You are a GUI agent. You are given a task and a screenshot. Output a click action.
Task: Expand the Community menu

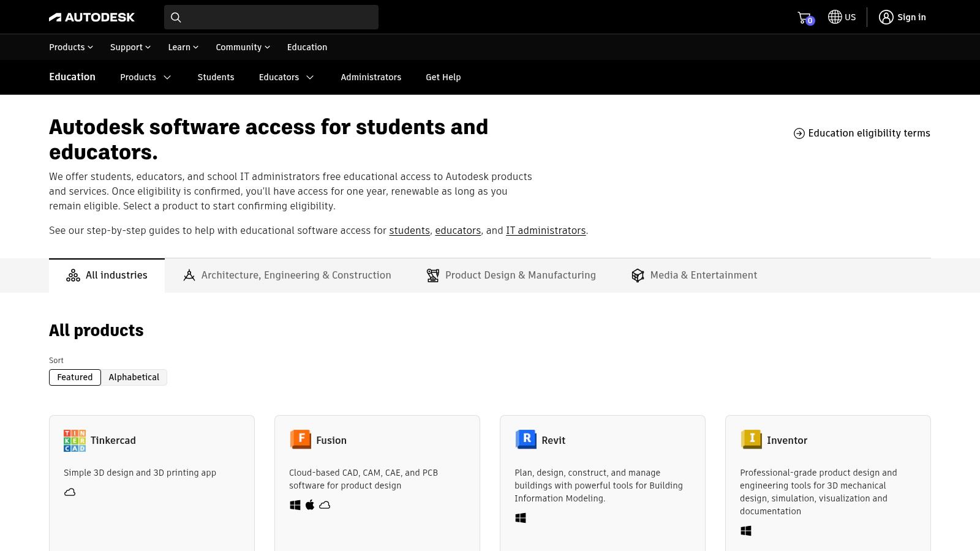pyautogui.click(x=243, y=47)
